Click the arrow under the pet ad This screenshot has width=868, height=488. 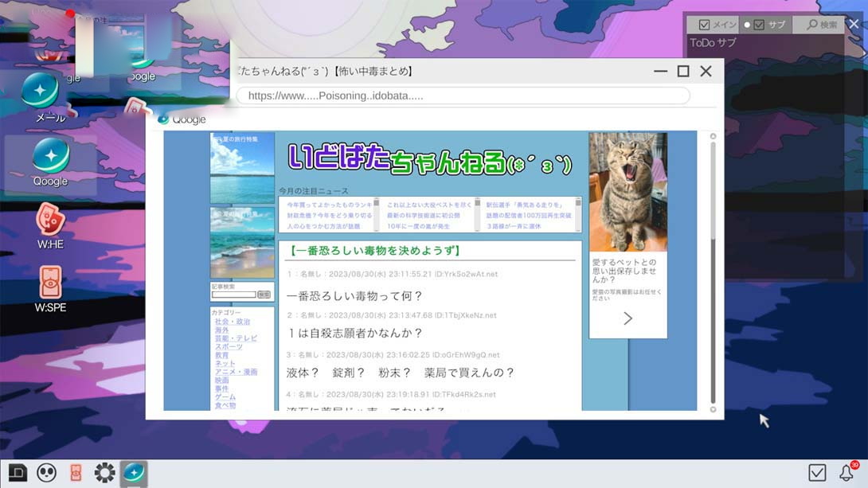(628, 318)
